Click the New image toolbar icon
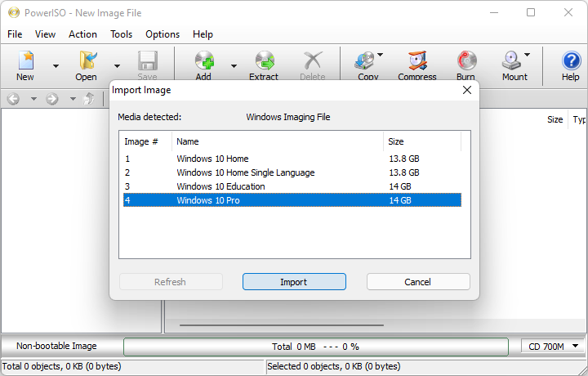Image resolution: width=588 pixels, height=376 pixels. 25,65
